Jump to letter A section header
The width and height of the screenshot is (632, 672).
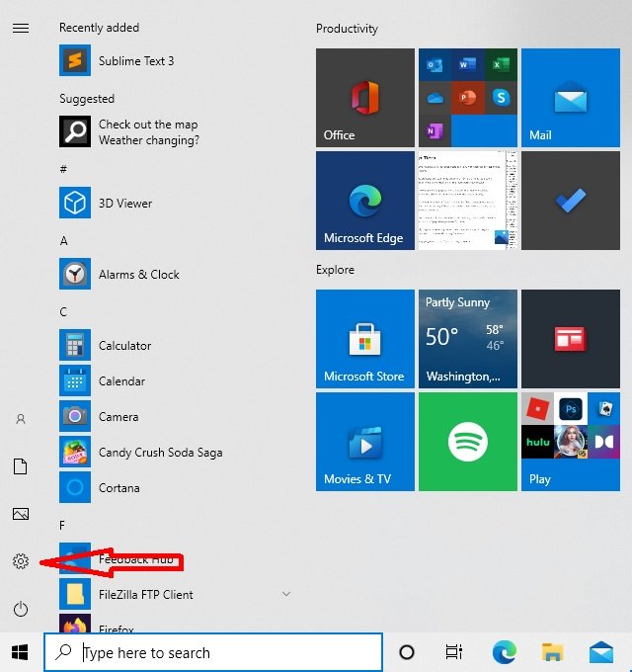64,241
